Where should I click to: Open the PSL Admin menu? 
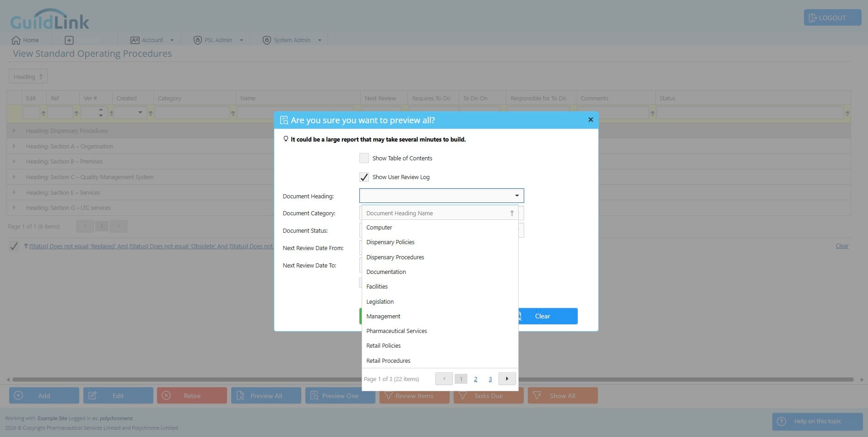[217, 40]
